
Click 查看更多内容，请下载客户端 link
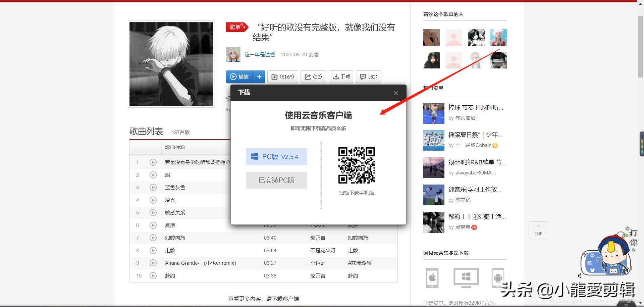point(264,298)
